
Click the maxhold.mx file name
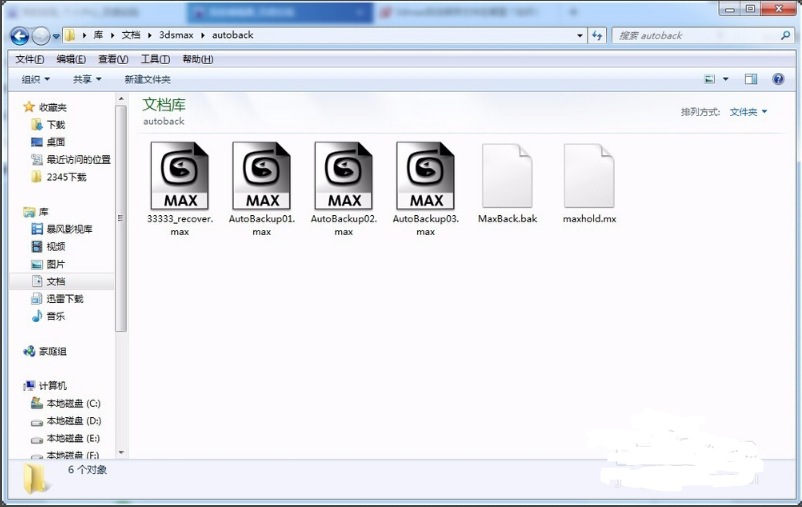point(589,218)
